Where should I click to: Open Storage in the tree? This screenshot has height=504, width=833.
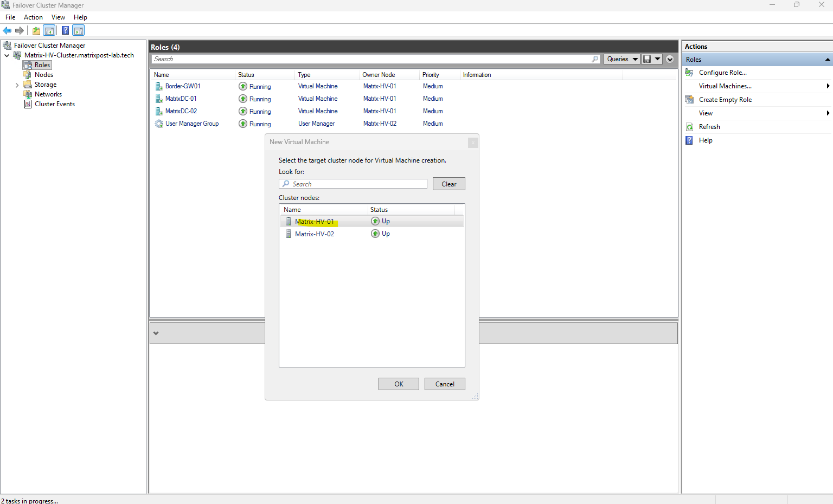click(46, 85)
